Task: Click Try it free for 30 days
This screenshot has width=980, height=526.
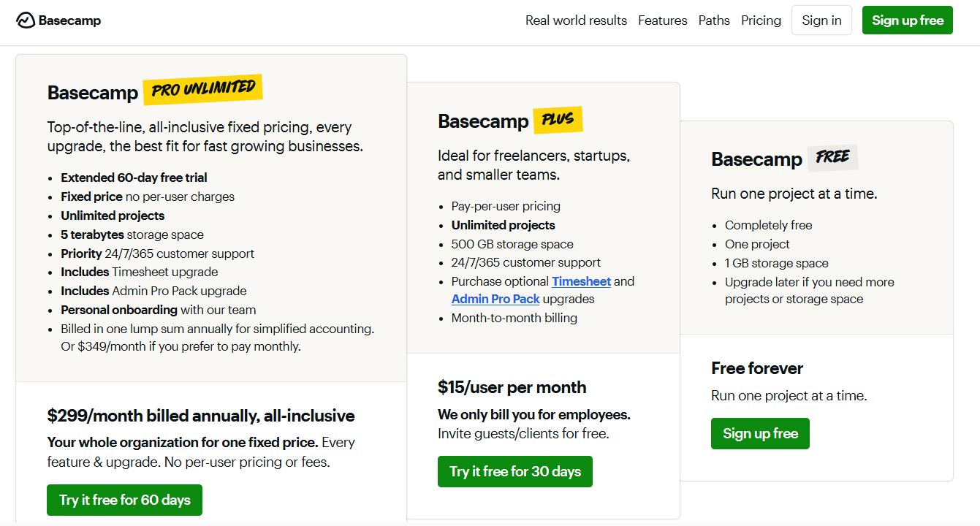Action: tap(515, 472)
